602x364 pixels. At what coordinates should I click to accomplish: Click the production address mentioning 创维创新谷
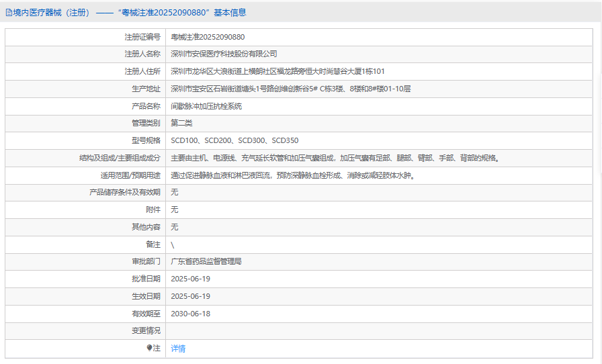pyautogui.click(x=291, y=89)
